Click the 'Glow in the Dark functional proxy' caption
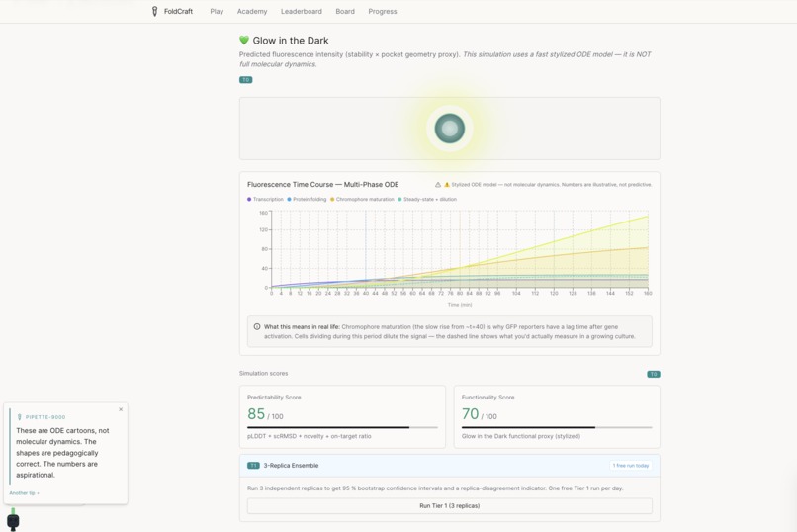Screen dimensions: 797x532 pyautogui.click(x=520, y=436)
